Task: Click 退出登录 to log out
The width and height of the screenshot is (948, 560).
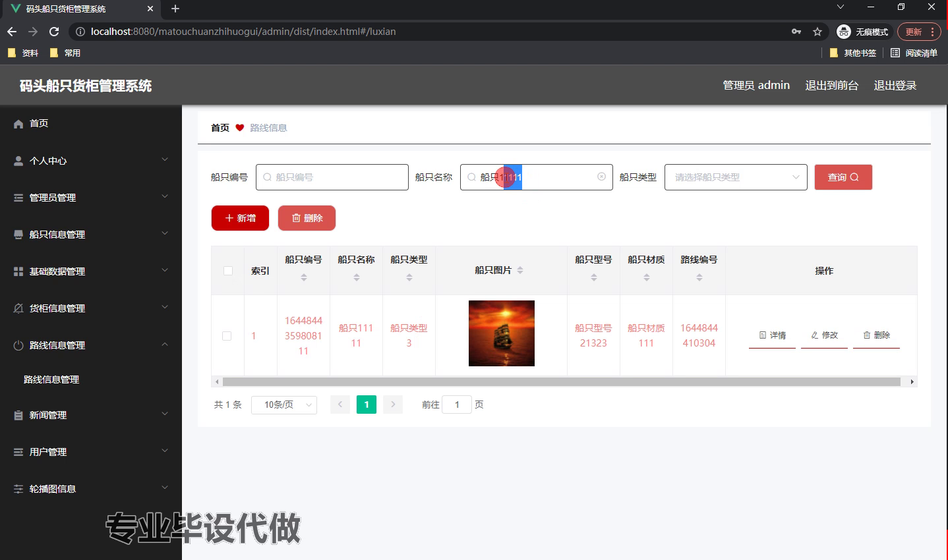Action: click(895, 86)
